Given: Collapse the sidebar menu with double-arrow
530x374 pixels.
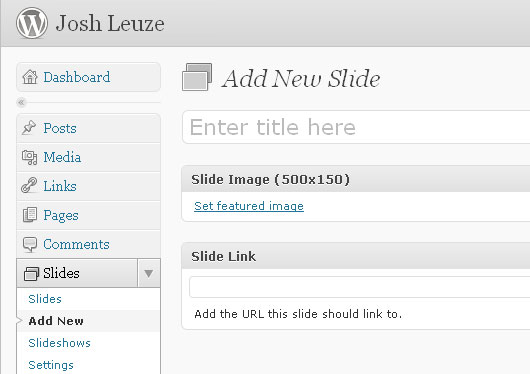Looking at the screenshot, I should [21, 102].
